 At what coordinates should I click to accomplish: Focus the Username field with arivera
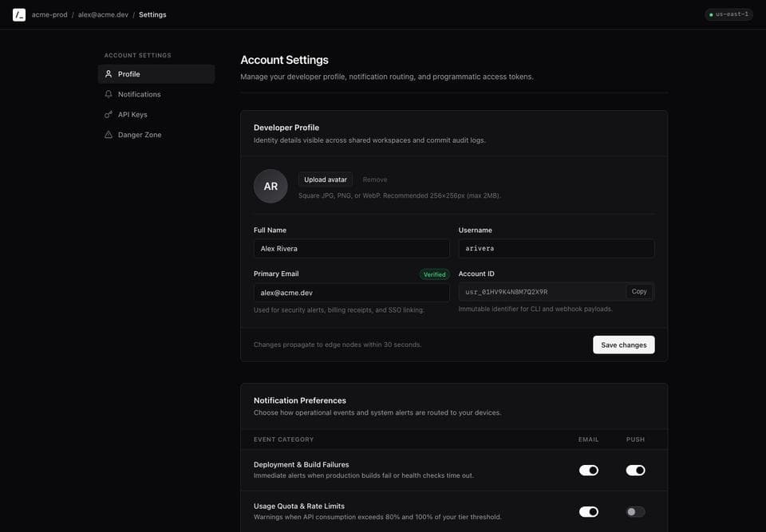556,249
